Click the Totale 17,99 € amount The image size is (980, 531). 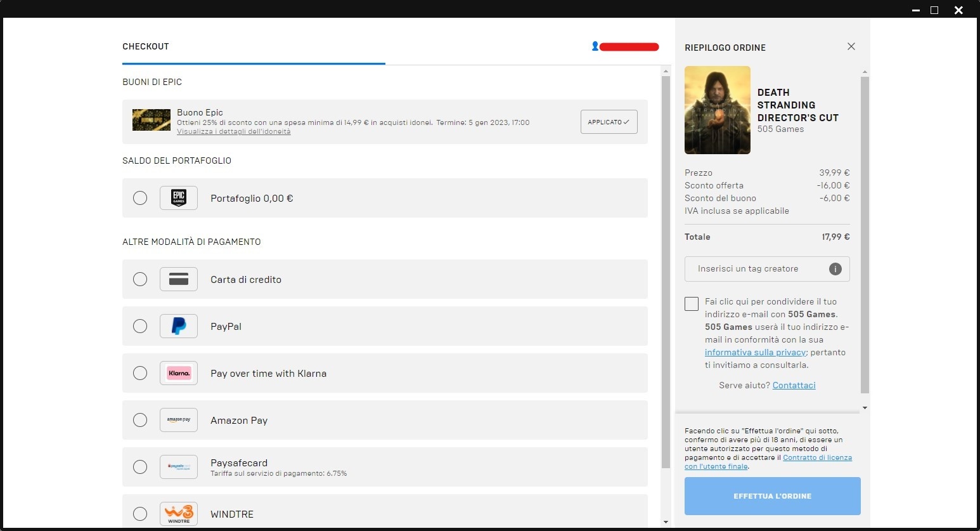[x=836, y=237]
